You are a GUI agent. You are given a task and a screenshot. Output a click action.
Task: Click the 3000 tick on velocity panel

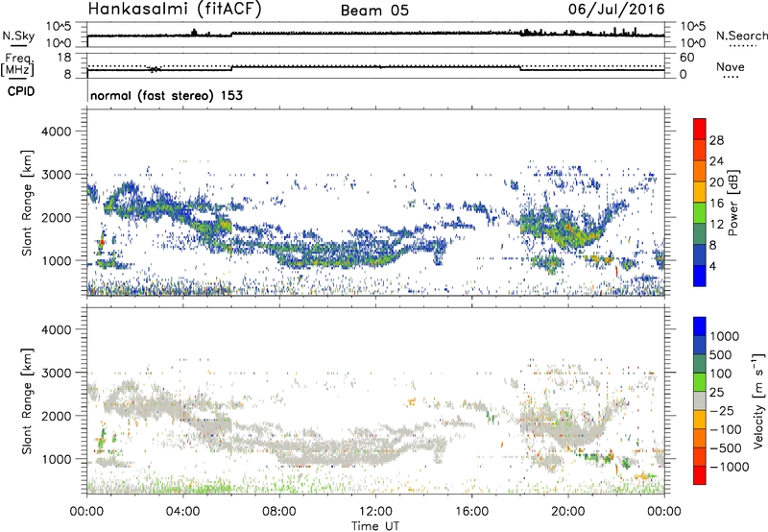(x=57, y=373)
